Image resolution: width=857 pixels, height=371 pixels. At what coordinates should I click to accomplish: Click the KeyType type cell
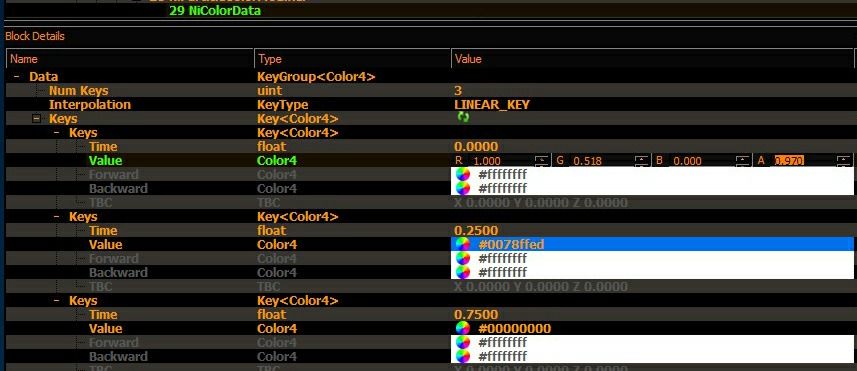pos(283,104)
